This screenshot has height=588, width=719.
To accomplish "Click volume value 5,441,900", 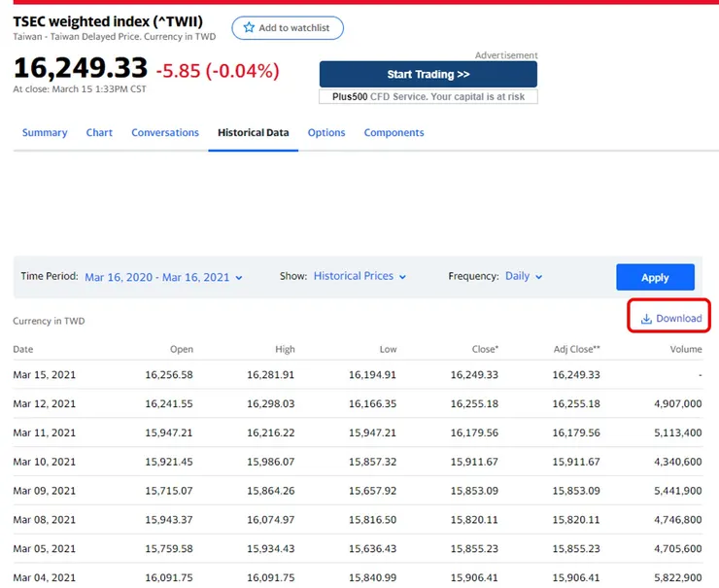I will [x=678, y=491].
